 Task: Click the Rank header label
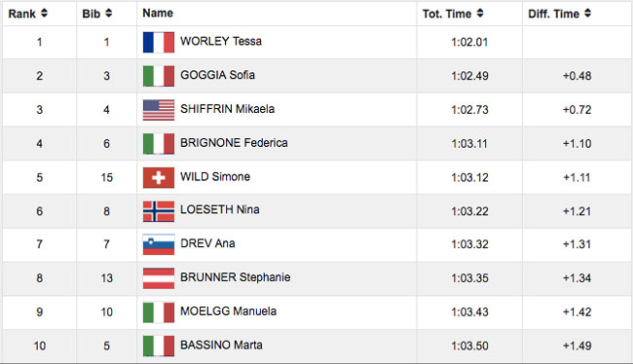coord(22,14)
